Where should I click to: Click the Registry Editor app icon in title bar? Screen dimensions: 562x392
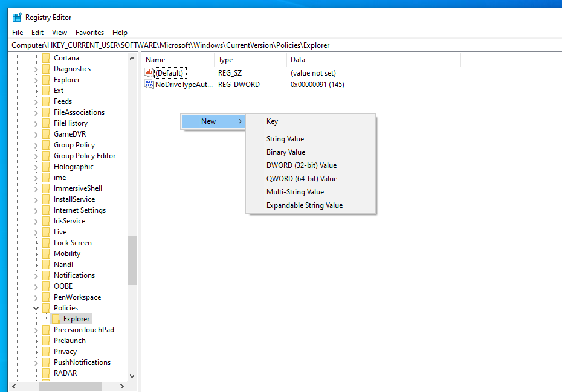(x=17, y=18)
